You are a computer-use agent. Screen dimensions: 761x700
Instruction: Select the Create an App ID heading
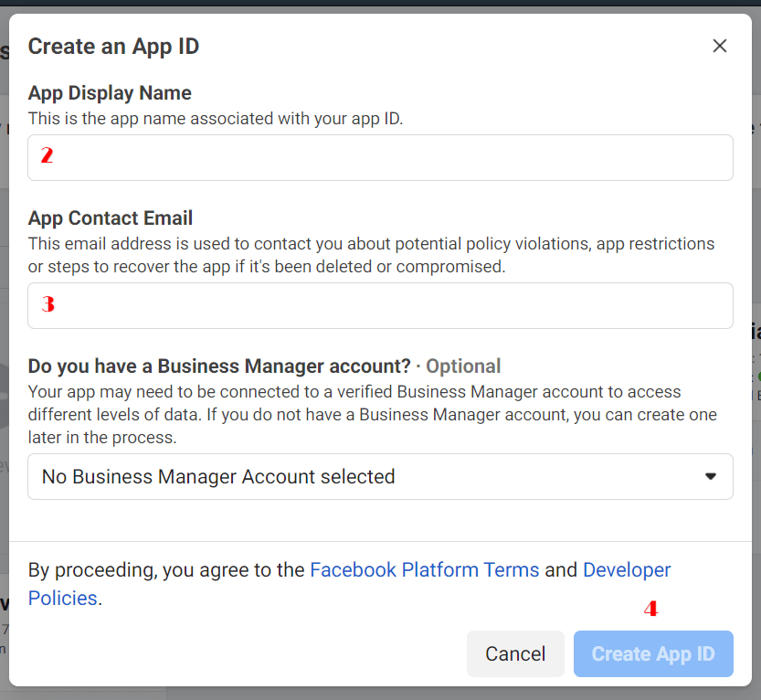click(113, 47)
